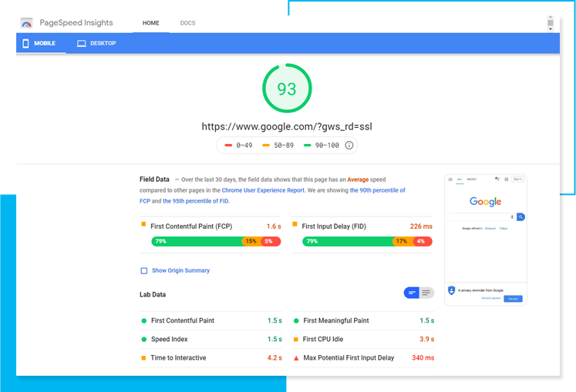Click the Field Data heading
This screenshot has width=576, height=392.
coord(154,179)
